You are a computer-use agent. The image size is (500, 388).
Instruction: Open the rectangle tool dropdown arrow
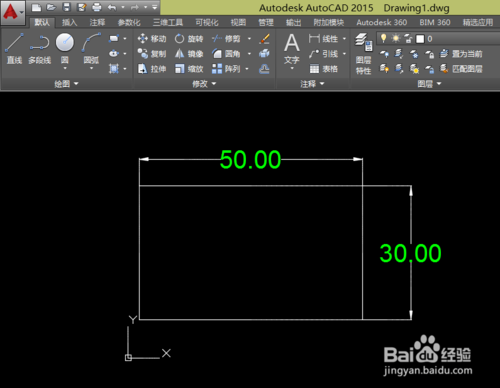tap(125, 39)
